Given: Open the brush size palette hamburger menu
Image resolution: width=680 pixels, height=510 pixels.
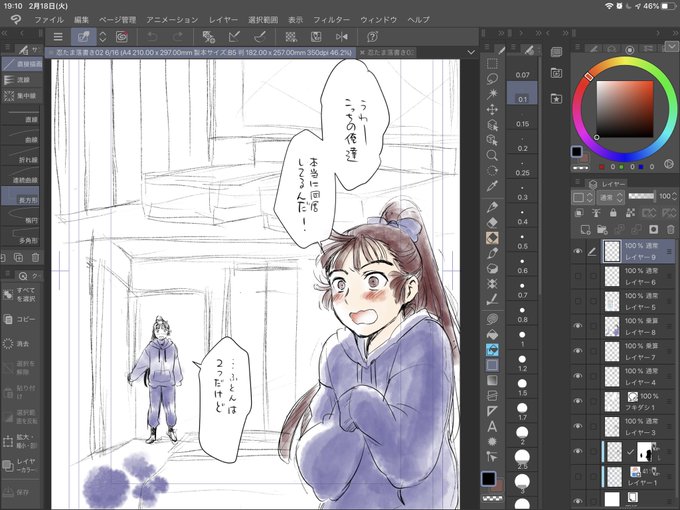Looking at the screenshot, I should (513, 46).
